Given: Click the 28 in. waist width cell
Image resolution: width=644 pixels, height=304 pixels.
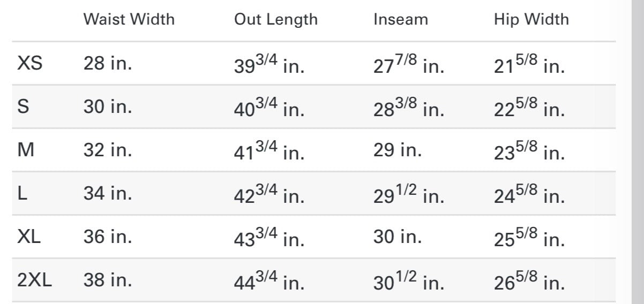Looking at the screenshot, I should 107,64.
